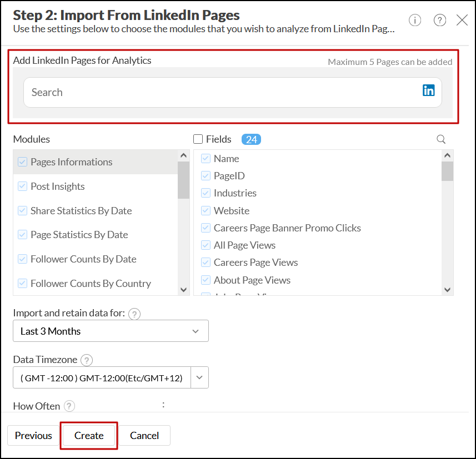
Task: Toggle the Industries field checkbox
Action: [x=206, y=193]
